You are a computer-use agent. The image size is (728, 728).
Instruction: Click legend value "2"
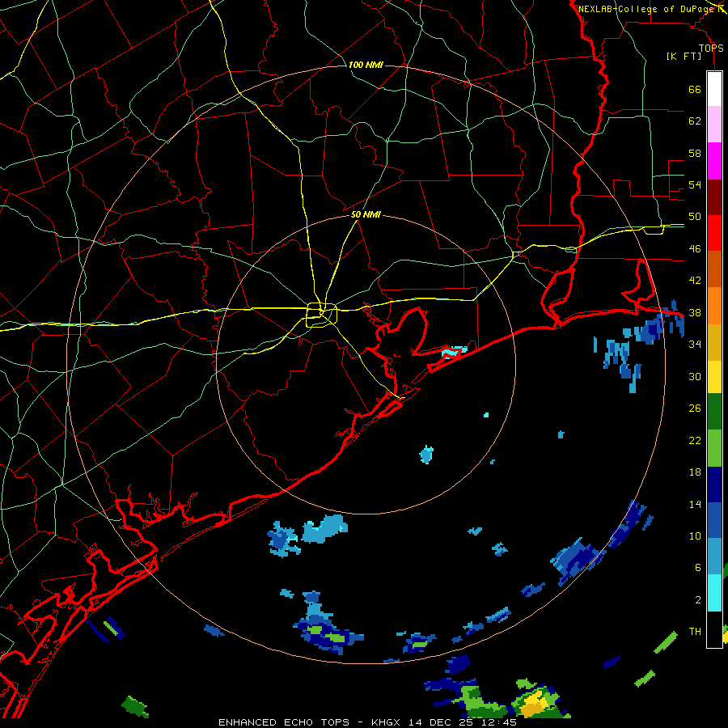click(698, 600)
